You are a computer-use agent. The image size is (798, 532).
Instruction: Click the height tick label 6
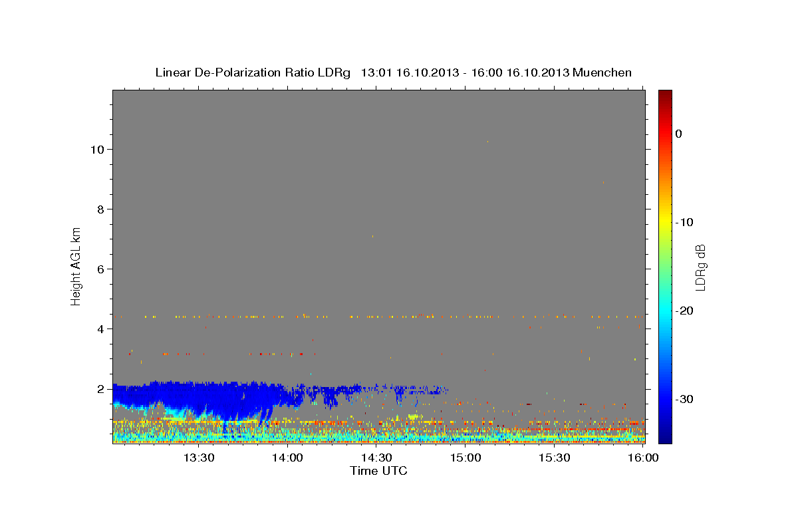100,269
